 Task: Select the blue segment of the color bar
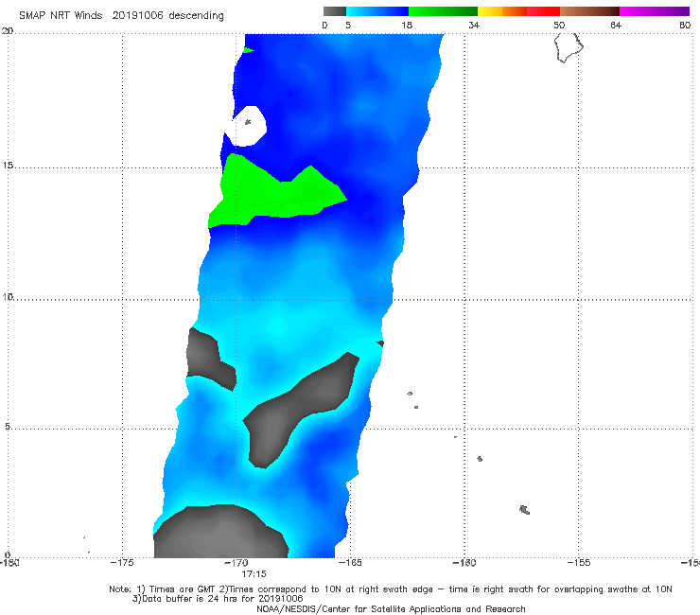coord(377,11)
